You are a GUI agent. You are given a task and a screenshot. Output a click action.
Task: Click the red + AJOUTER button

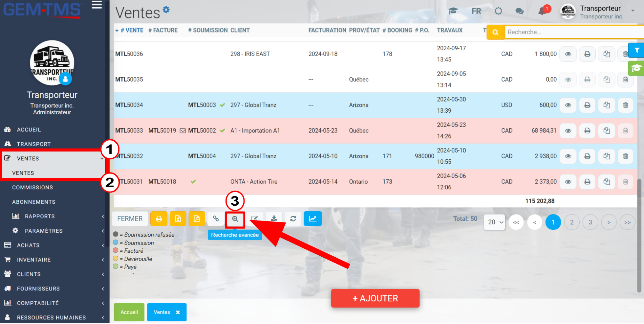[375, 298]
